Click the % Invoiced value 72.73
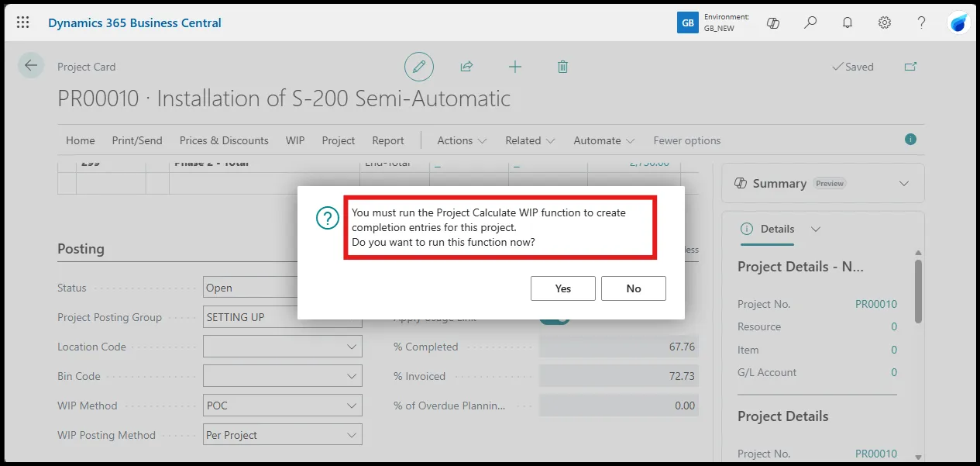 click(x=619, y=376)
